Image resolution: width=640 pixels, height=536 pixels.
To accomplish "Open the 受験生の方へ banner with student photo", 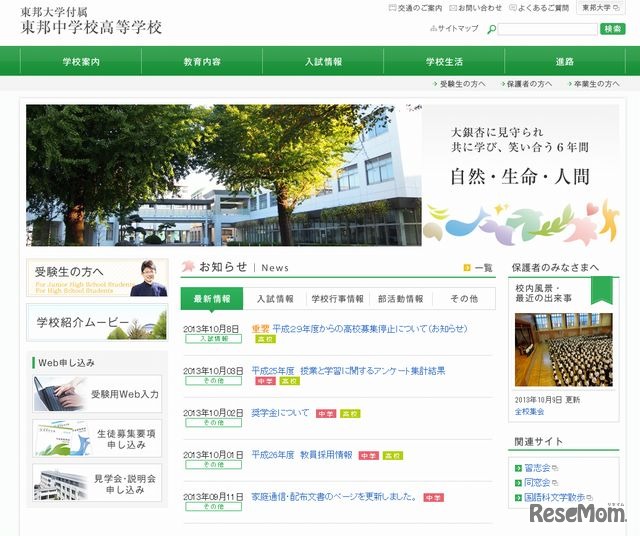I will pyautogui.click(x=97, y=277).
